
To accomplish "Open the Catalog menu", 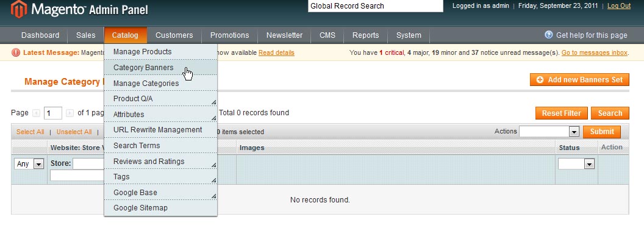I will click(125, 35).
